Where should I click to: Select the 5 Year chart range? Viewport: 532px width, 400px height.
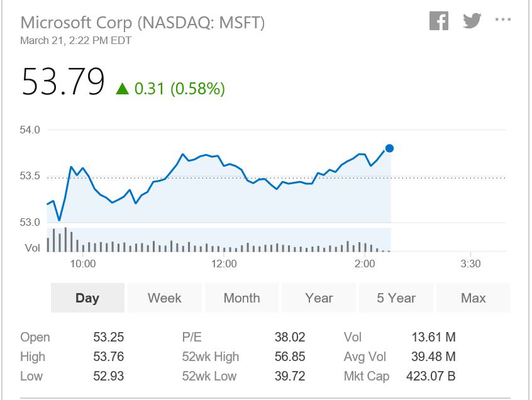pos(396,298)
